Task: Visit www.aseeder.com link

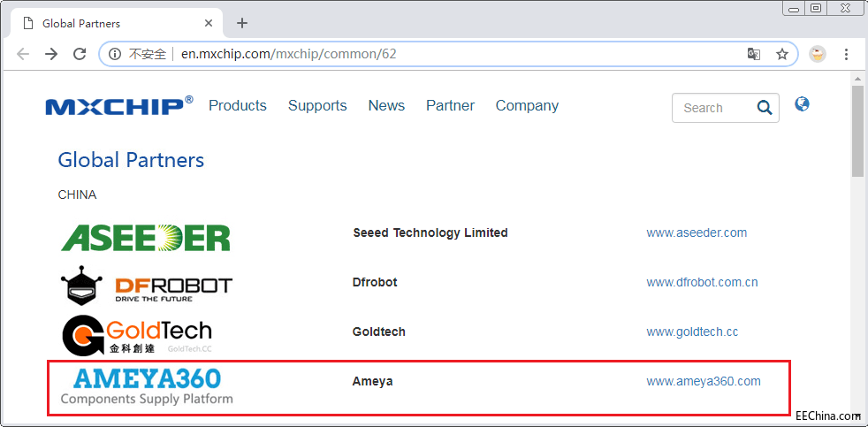Action: point(697,233)
